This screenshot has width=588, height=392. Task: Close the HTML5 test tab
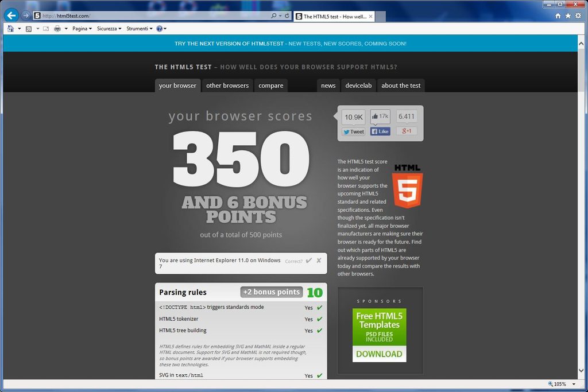(370, 17)
